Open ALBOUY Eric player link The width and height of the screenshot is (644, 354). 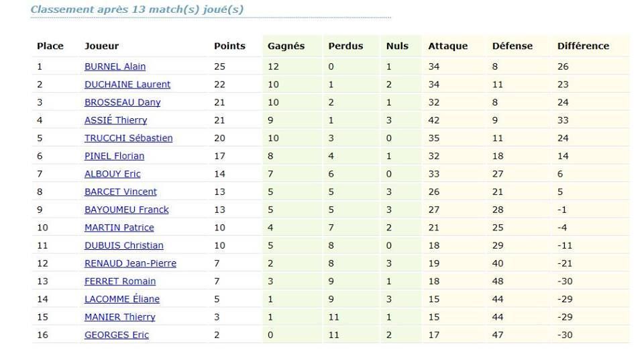tap(113, 174)
